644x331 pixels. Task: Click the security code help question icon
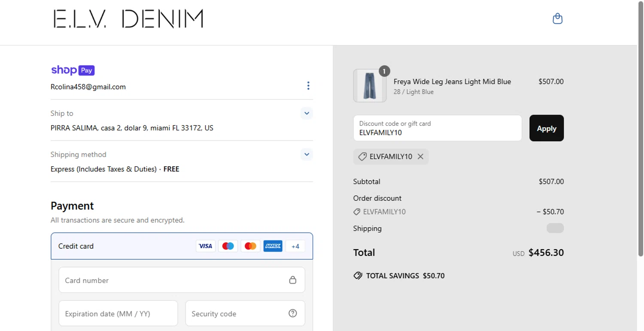(292, 313)
